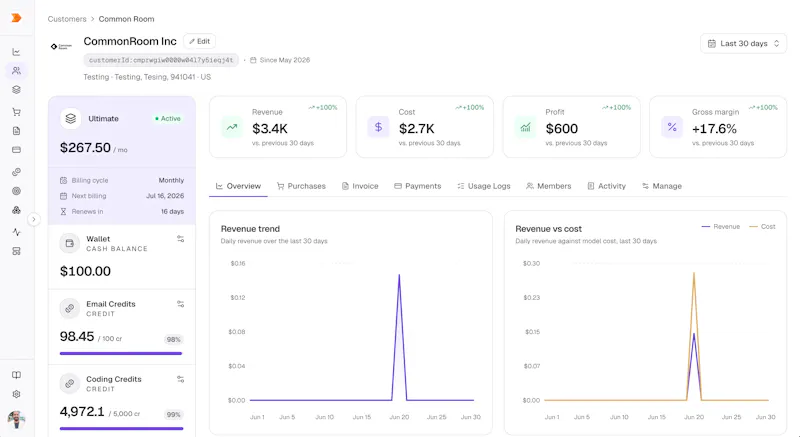Screen dimensions: 800x437
Task: Click the Jul 16, 2026 next billing date
Action: pyautogui.click(x=165, y=196)
